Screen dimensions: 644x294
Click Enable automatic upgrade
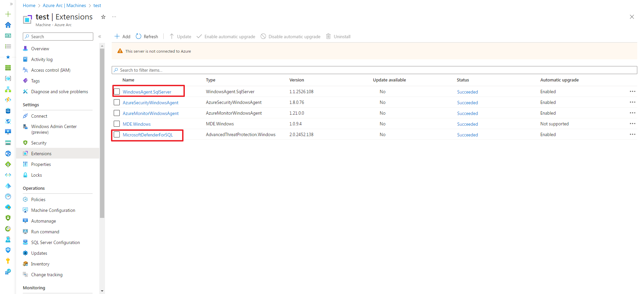pos(226,37)
